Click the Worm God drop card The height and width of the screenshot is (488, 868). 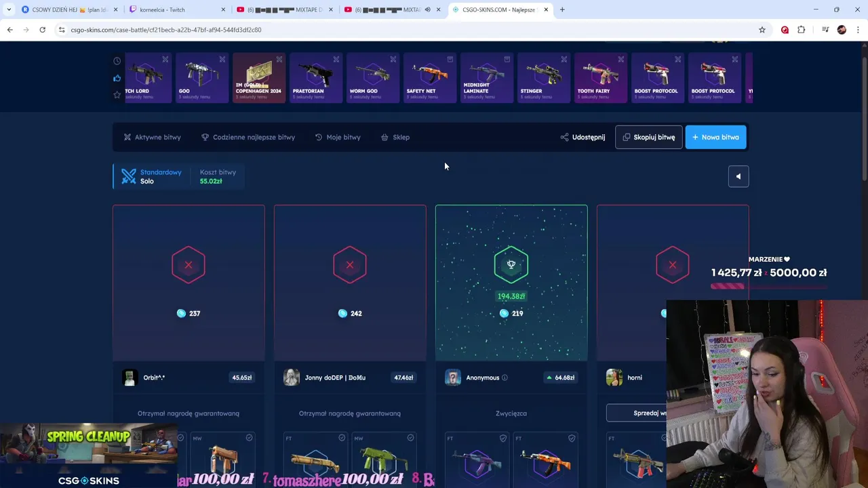(373, 78)
